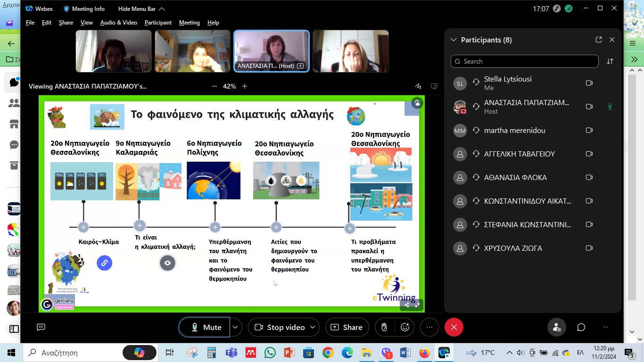Click the zoom-in plus beside 42%

[x=245, y=86]
